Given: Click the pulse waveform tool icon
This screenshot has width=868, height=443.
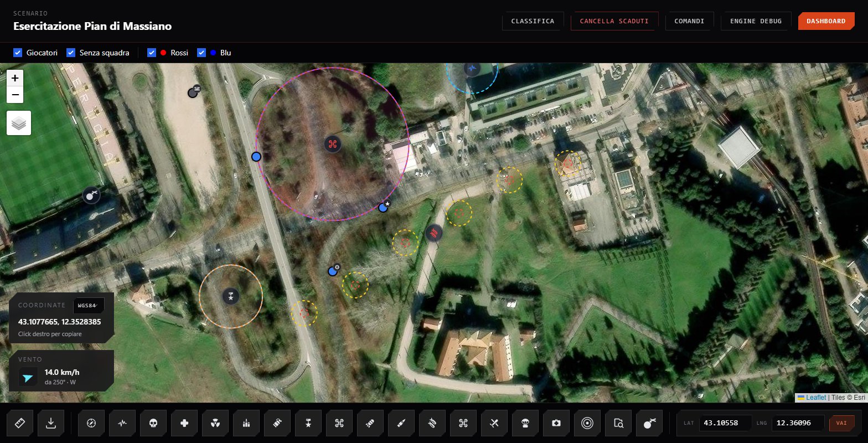Looking at the screenshot, I should pyautogui.click(x=122, y=423).
